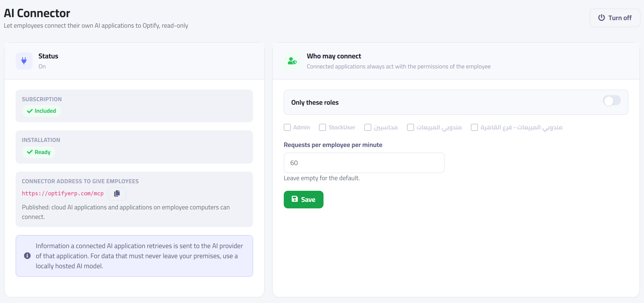Click the info icon in the notice box

point(27,256)
